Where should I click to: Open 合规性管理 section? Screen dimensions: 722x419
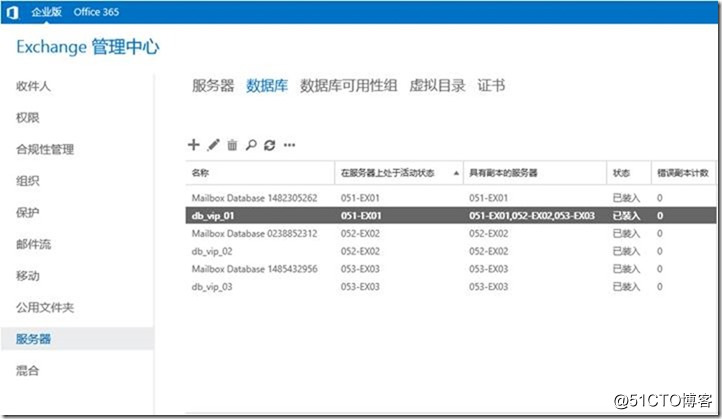(45, 149)
